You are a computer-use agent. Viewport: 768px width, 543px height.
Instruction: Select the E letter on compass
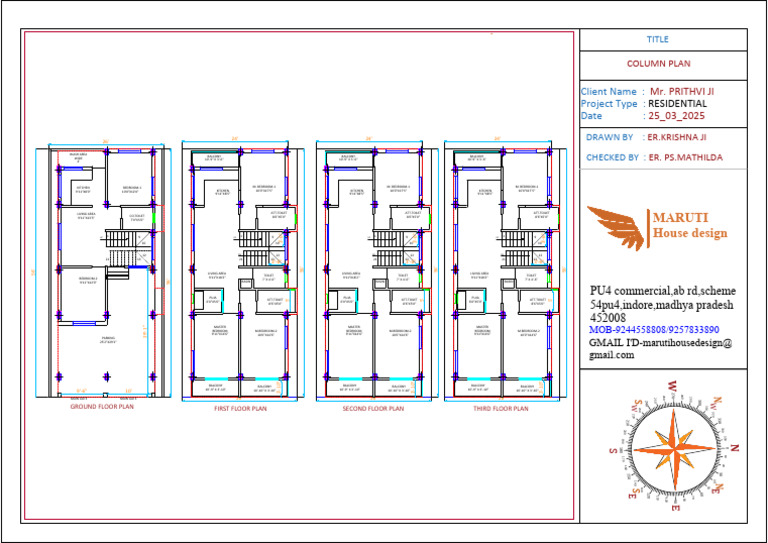[x=675, y=510]
